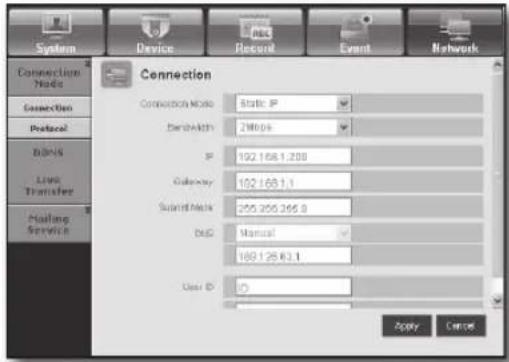The height and width of the screenshot is (362, 509).
Task: Click the vertical scrollbar thumb
Action: click(x=497, y=175)
